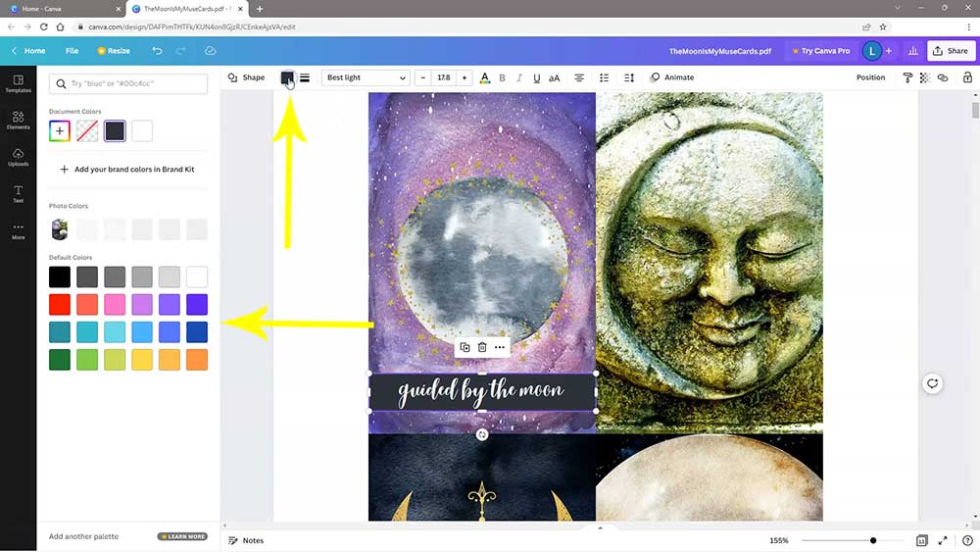Click the font size field 17.8
Viewport: 980px width, 552px height.
[444, 77]
